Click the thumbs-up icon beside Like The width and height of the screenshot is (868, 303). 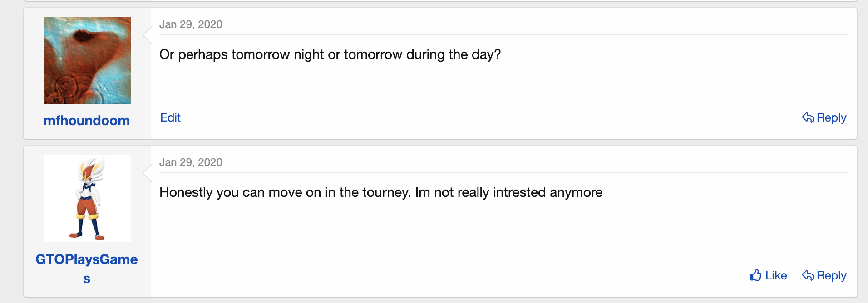756,275
